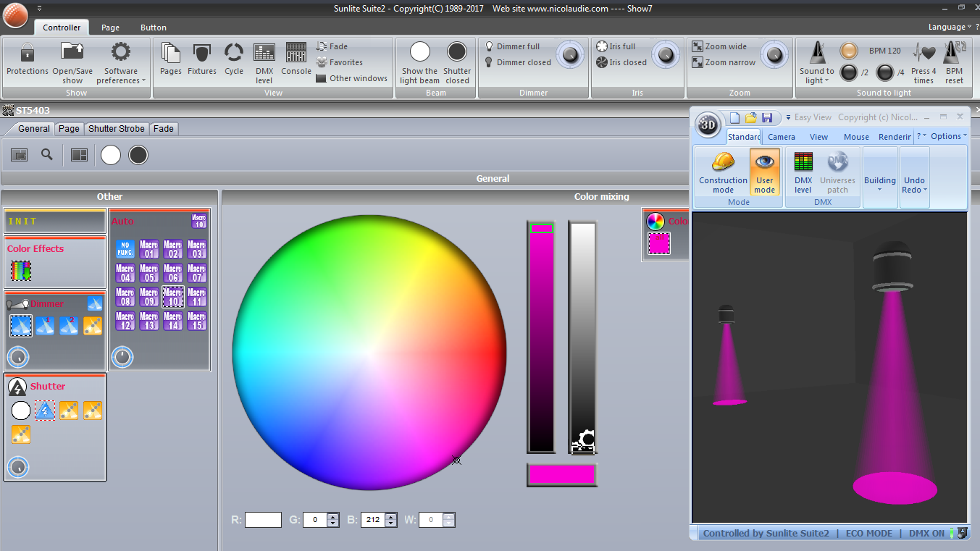The width and height of the screenshot is (980, 551).
Task: Open the Pages view icon
Action: tap(171, 53)
